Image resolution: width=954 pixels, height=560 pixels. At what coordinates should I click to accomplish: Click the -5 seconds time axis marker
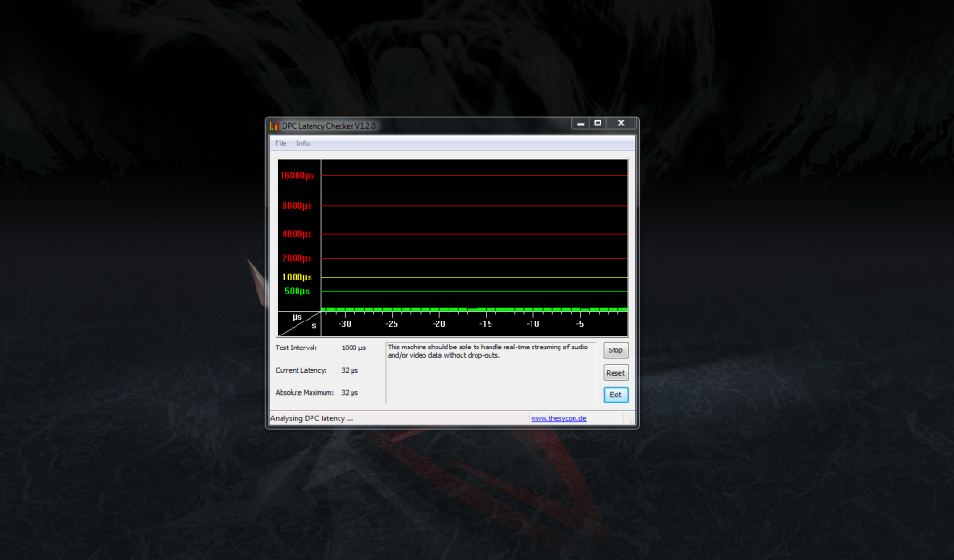coord(579,324)
